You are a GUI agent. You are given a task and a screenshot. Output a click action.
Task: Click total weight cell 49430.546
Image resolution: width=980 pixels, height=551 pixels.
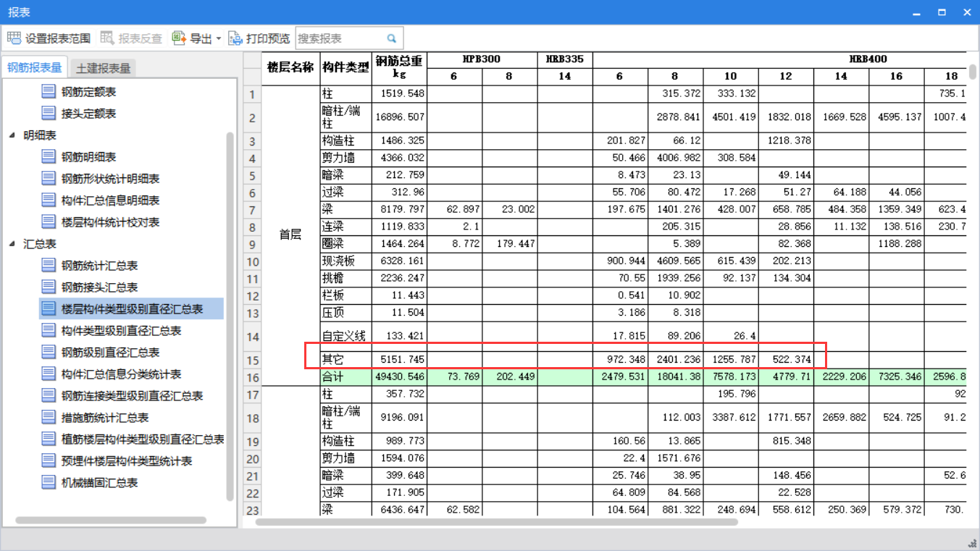399,377
